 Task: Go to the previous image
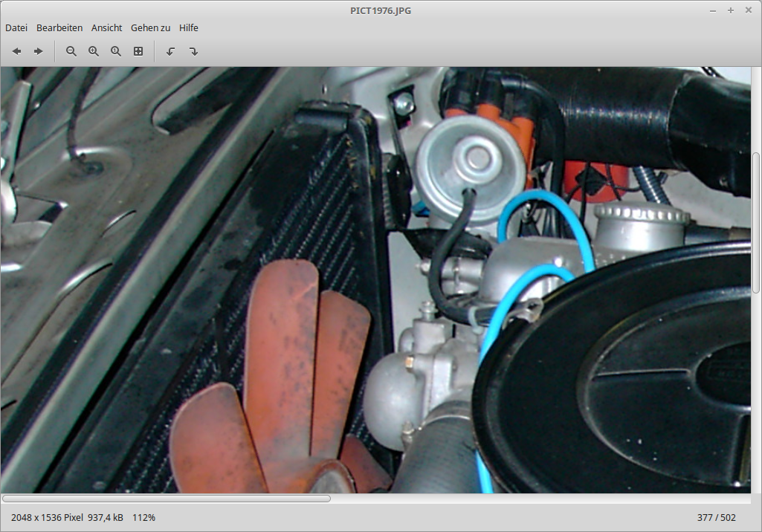16,51
